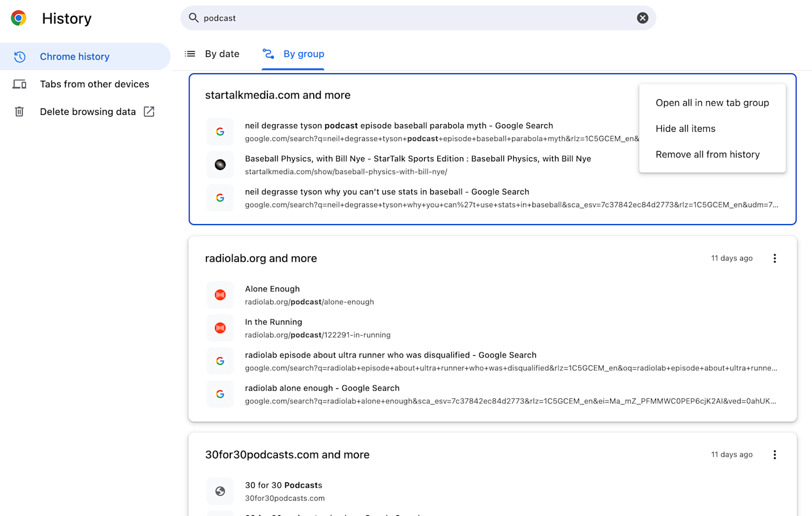Viewport: 812px width, 516px height.
Task: Open the Alone Enough history entry
Action: click(272, 289)
